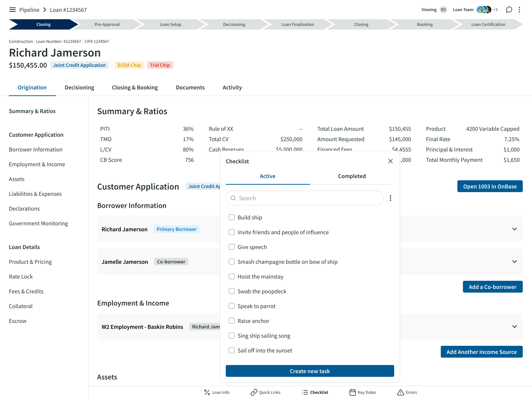Show Errors warning item

pos(407,392)
